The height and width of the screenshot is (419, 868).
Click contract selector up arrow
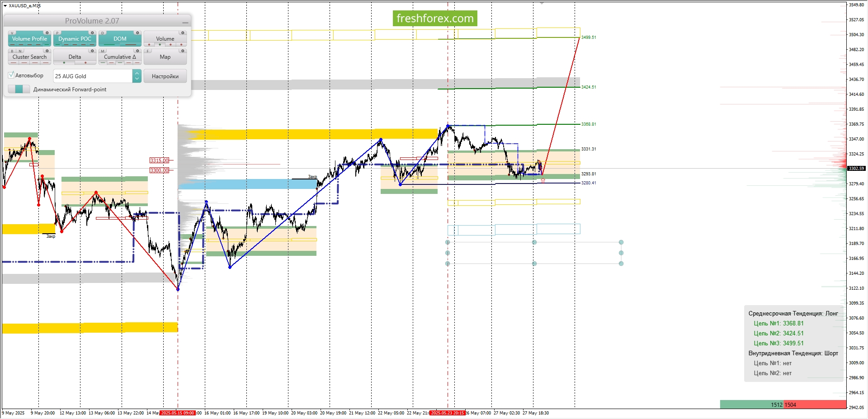pyautogui.click(x=137, y=73)
